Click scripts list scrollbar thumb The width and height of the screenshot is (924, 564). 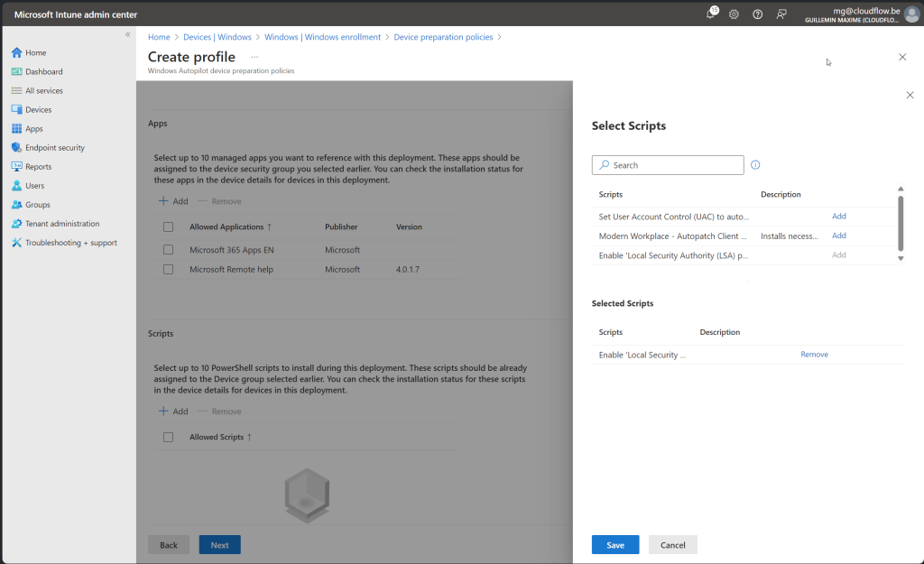click(901, 224)
